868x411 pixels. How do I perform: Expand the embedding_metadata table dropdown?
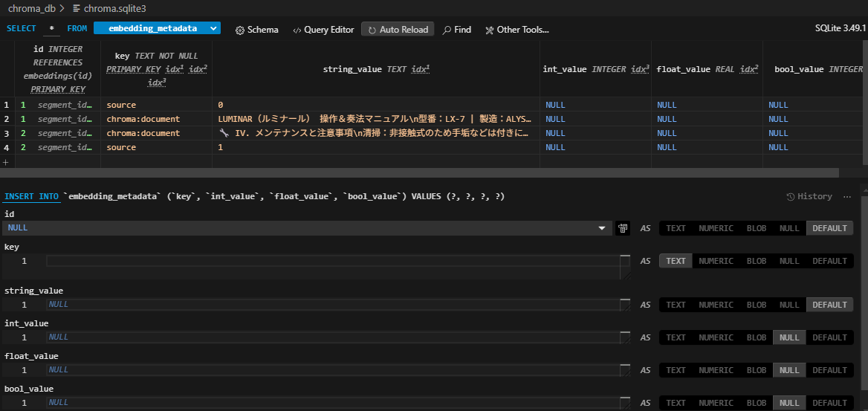click(x=214, y=28)
